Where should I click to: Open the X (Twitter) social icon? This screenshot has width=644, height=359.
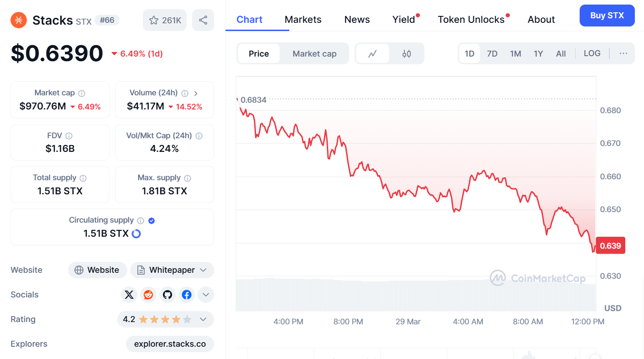point(129,295)
